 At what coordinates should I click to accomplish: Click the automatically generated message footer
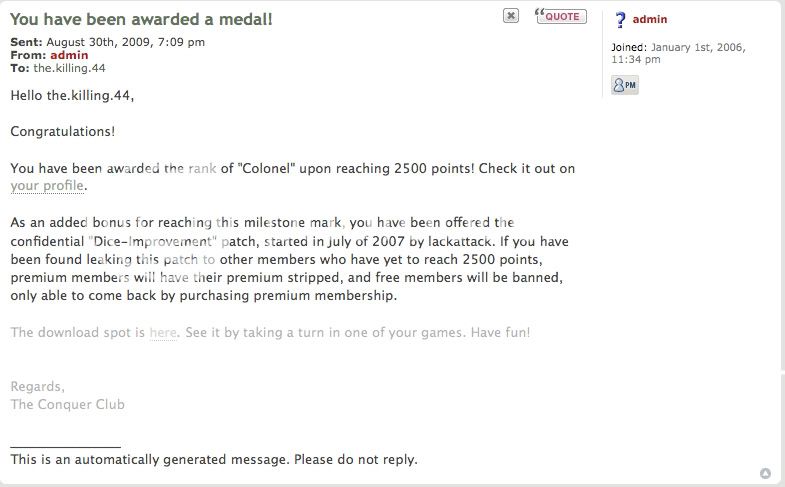pyautogui.click(x=214, y=460)
